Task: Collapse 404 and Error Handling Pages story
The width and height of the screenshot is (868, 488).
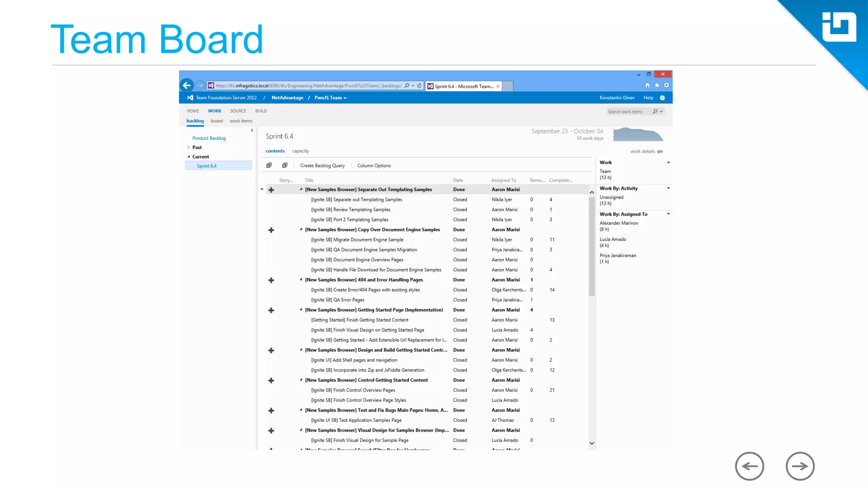Action: point(301,280)
